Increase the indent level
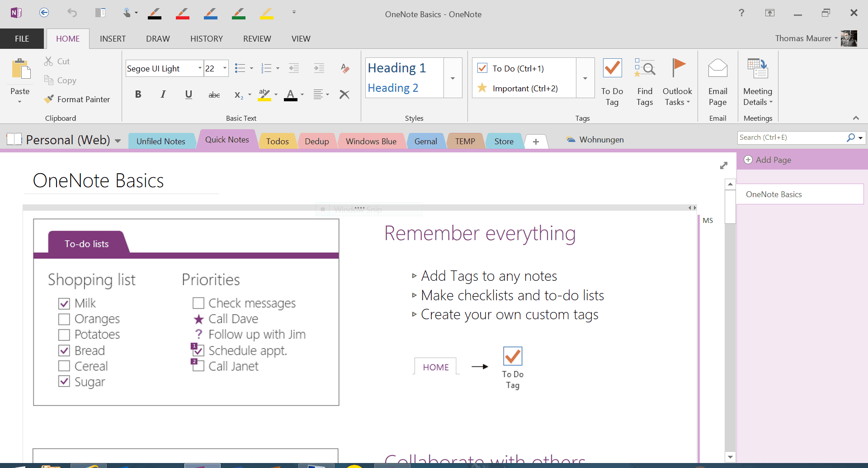The image size is (868, 468). (319, 68)
